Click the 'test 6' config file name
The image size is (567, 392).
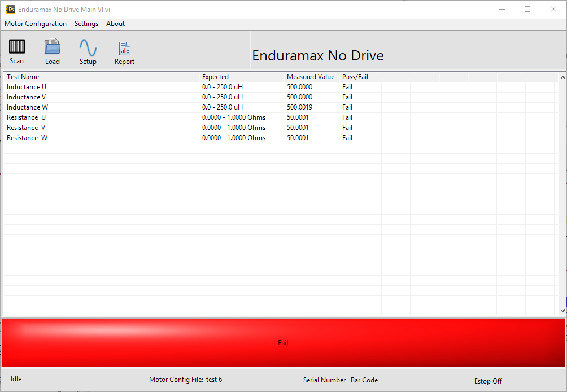click(214, 380)
